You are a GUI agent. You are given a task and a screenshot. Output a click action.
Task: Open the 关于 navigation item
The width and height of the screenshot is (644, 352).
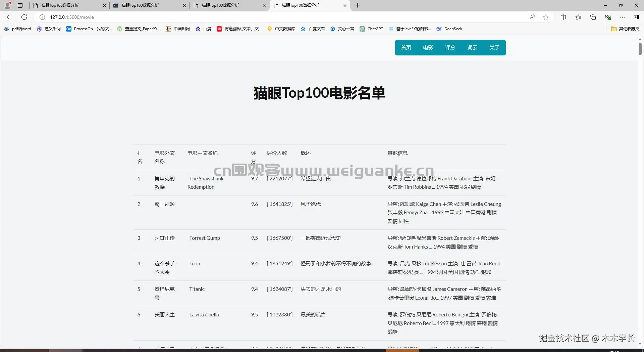[494, 48]
